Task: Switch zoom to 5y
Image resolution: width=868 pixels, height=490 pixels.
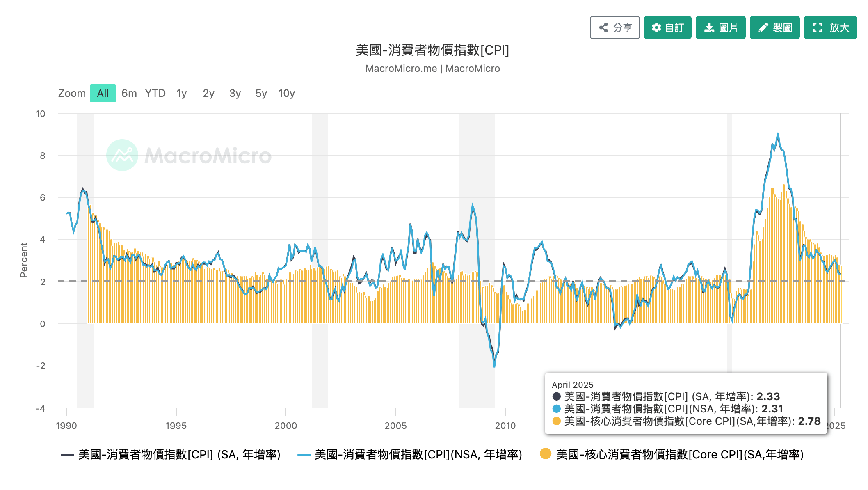Action: pyautogui.click(x=261, y=93)
